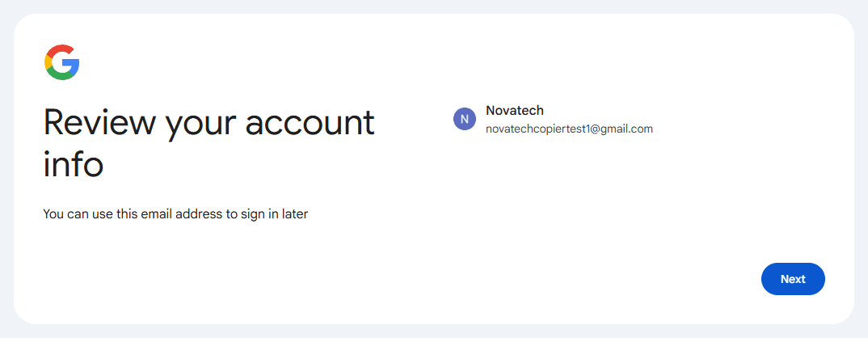Click the word "info" in the heading
This screenshot has height=338, width=868.
click(73, 164)
